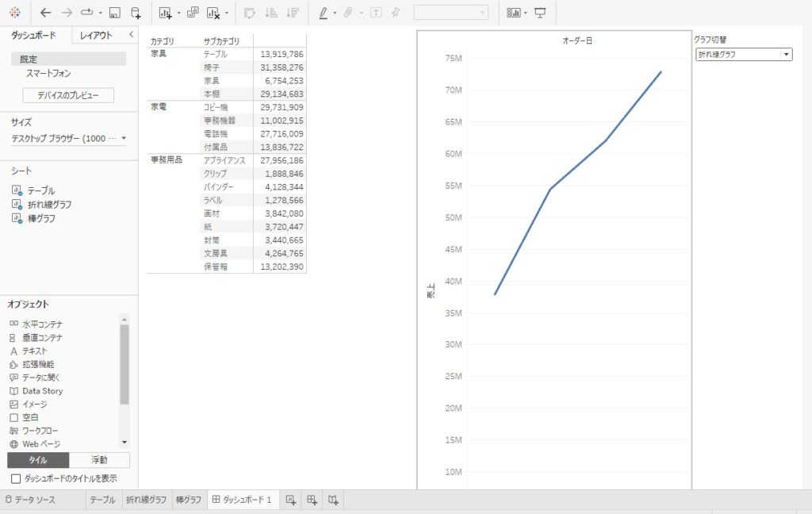Click the duplicate sheet icon
This screenshot has width=812, height=514.
coord(192,13)
